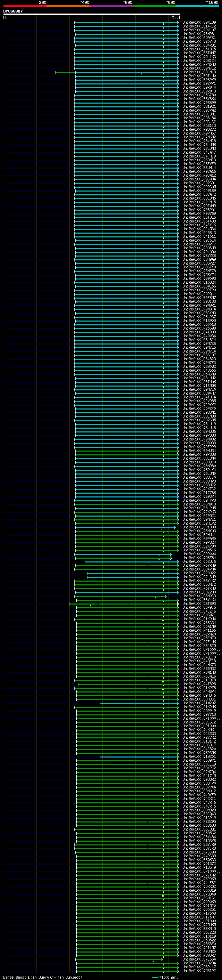Select the UniRef100_Q84NI8 label
The width and height of the screenshot is (222, 980).
[x=199, y=141]
